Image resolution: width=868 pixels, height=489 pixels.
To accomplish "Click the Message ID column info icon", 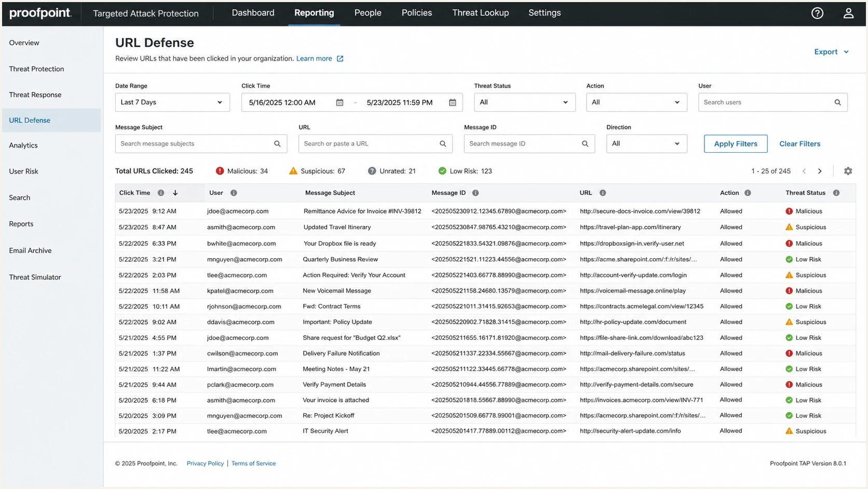I will pyautogui.click(x=476, y=193).
